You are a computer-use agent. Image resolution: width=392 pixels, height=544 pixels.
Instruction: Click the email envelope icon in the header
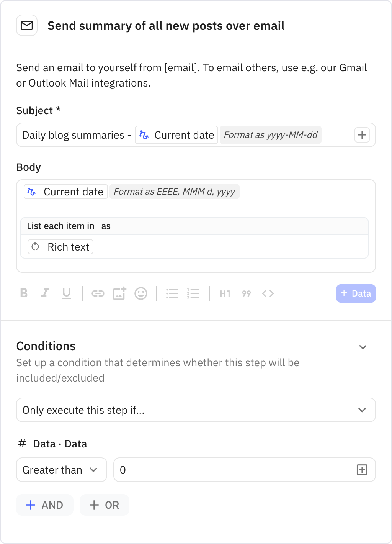26,25
